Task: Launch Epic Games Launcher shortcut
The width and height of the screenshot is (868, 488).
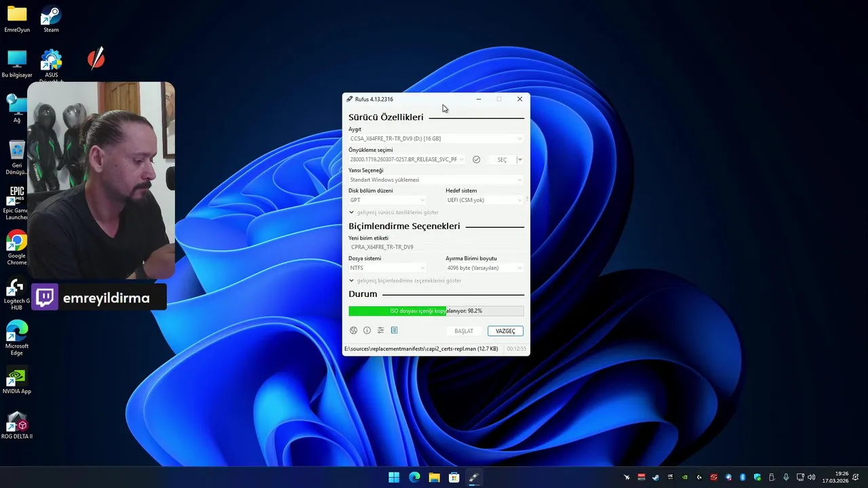Action: click(x=16, y=203)
